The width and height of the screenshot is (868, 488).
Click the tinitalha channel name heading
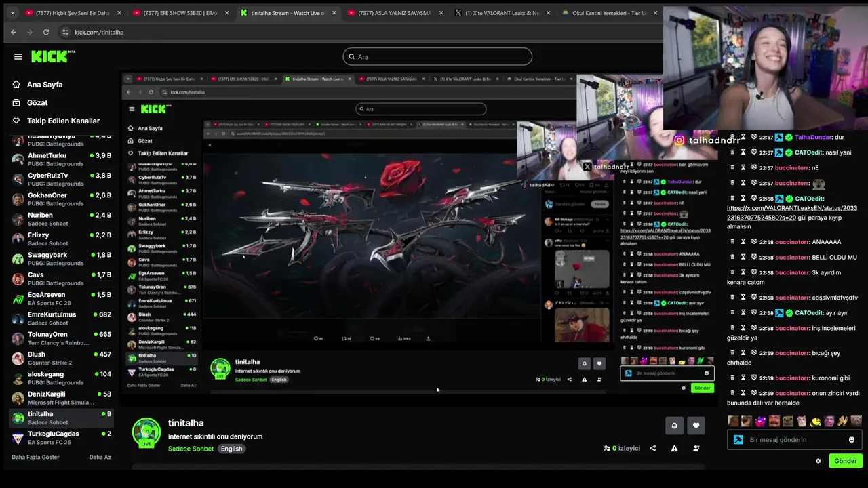186,423
